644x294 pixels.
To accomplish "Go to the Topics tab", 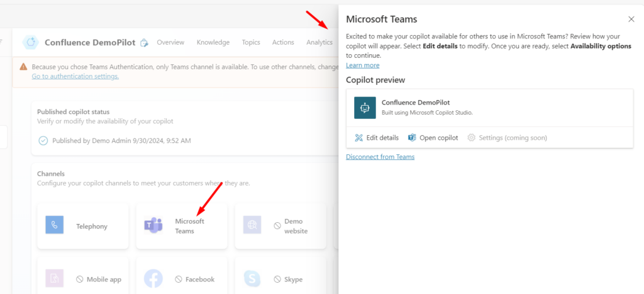I will pos(251,42).
